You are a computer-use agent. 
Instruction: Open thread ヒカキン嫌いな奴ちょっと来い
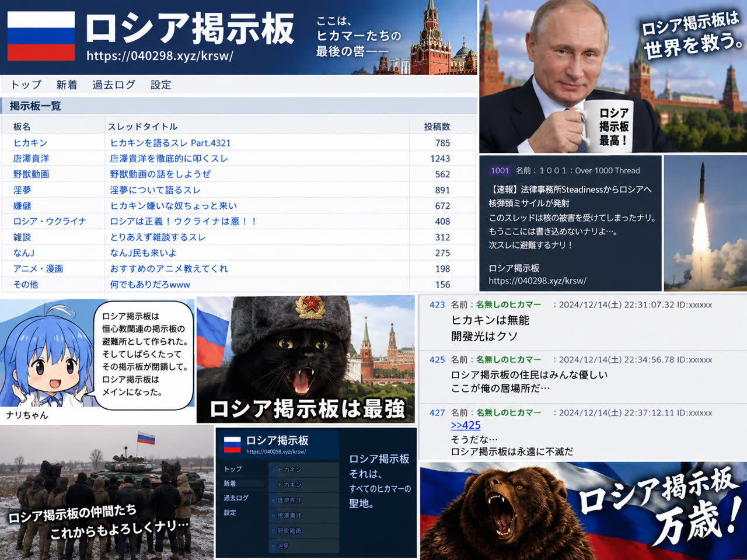coord(173,206)
